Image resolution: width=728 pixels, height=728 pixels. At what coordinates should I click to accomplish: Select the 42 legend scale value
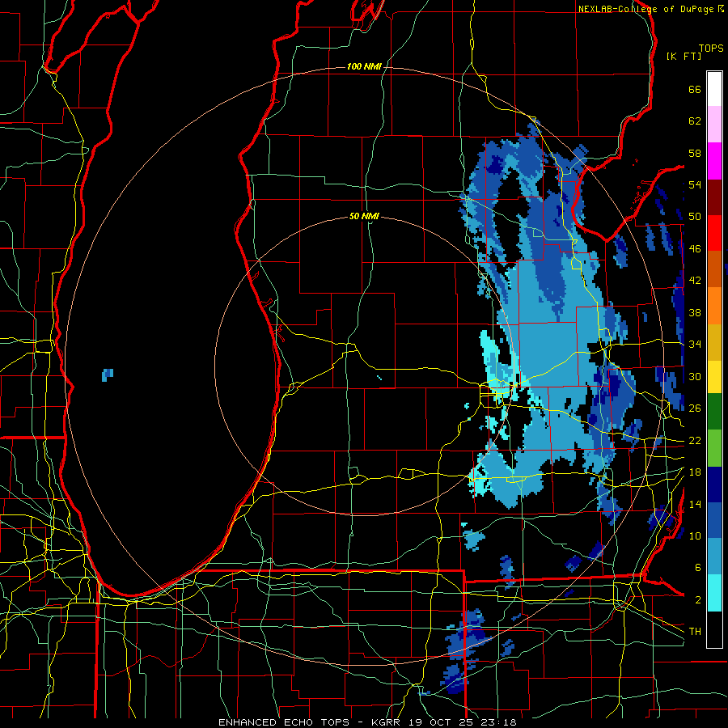point(695,281)
